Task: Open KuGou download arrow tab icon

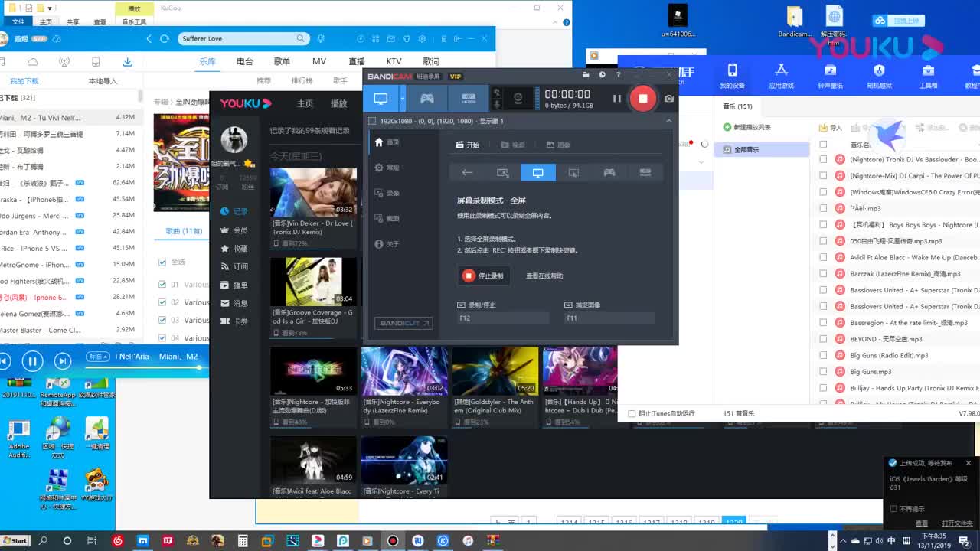Action: pos(127,62)
